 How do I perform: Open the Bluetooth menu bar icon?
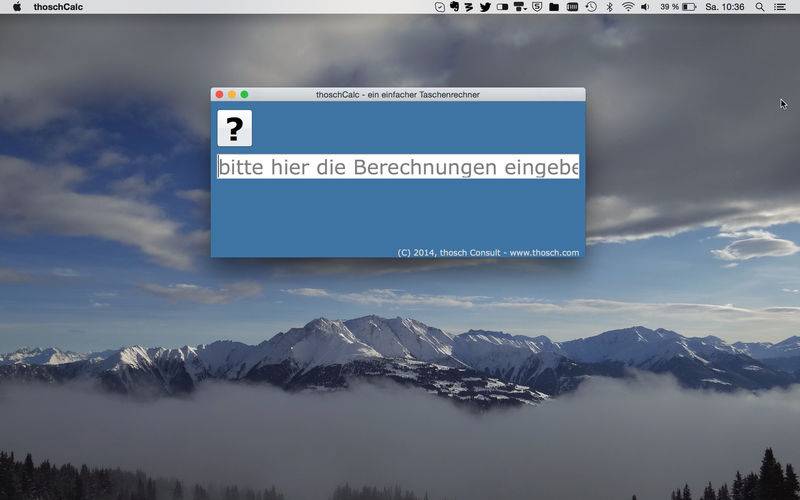(609, 7)
